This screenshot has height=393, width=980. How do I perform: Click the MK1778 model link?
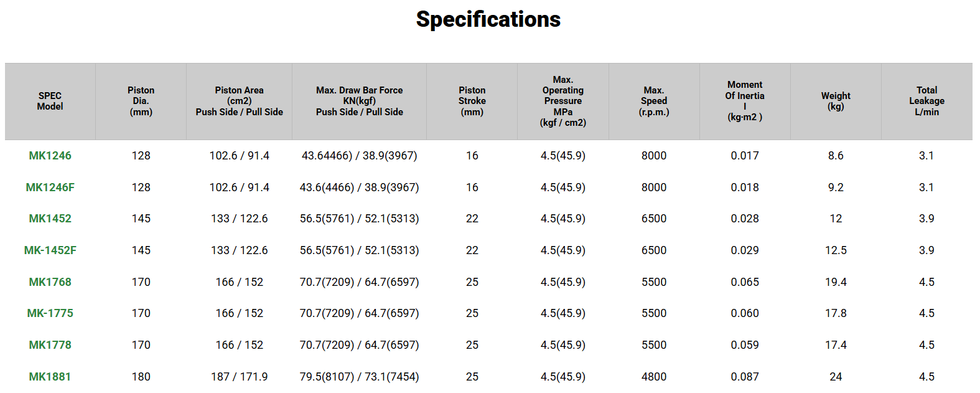point(50,345)
